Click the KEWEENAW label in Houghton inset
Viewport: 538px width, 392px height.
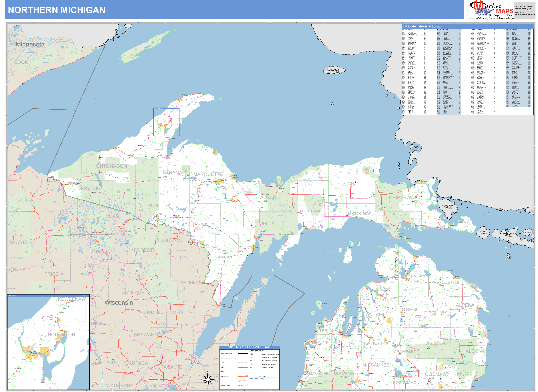72,299
